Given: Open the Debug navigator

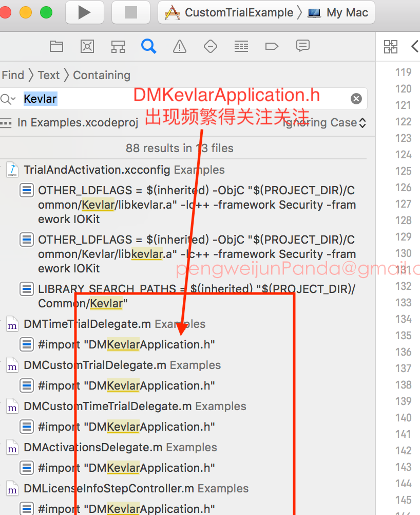Looking at the screenshot, I should pos(241,46).
